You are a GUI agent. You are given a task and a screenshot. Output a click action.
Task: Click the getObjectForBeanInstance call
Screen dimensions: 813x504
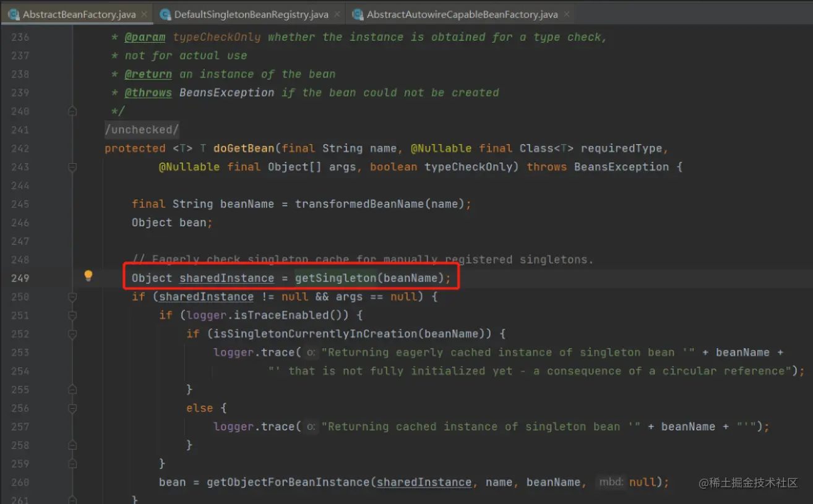pos(288,482)
